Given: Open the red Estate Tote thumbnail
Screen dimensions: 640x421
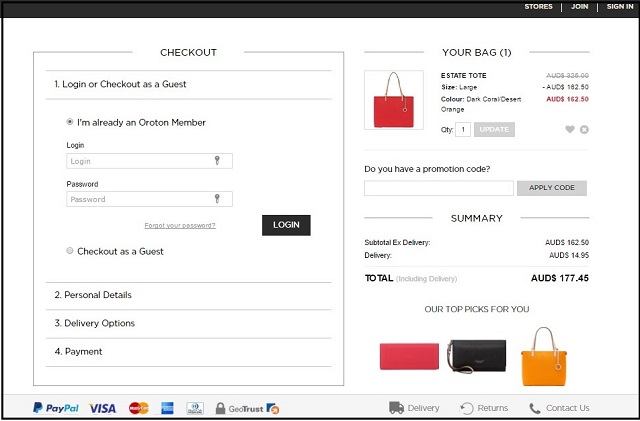Looking at the screenshot, I should coord(394,100).
